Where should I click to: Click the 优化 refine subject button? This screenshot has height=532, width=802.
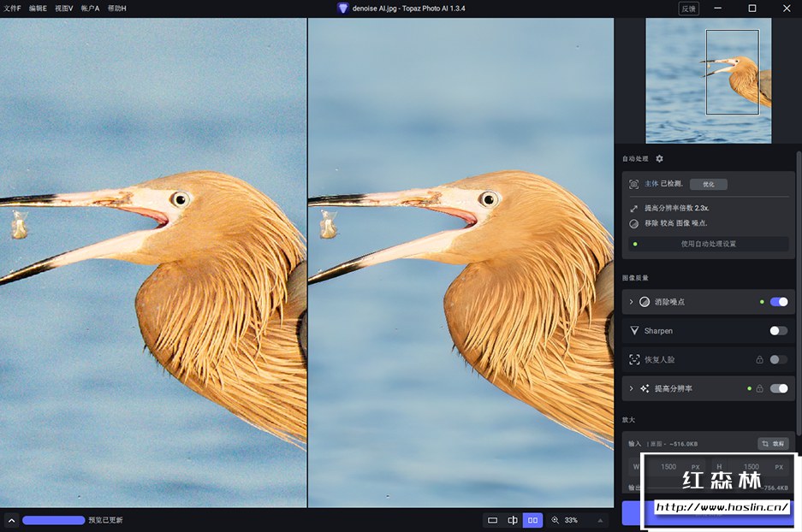tap(708, 184)
